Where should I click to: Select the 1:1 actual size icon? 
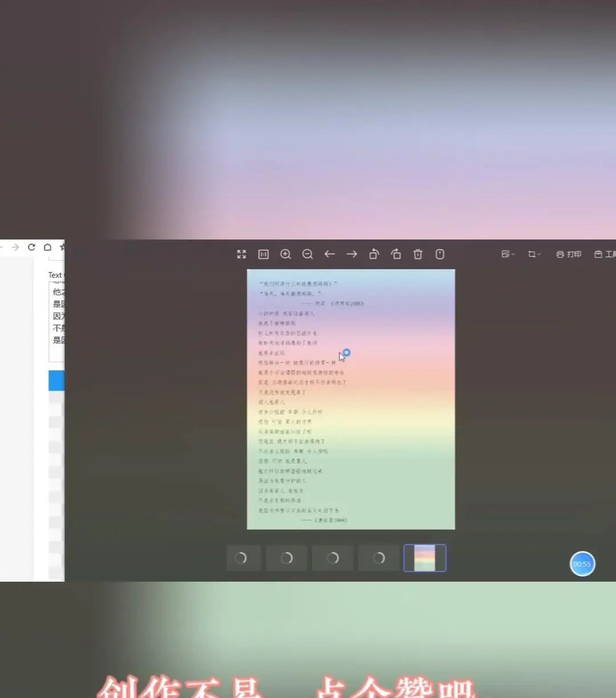pos(263,254)
